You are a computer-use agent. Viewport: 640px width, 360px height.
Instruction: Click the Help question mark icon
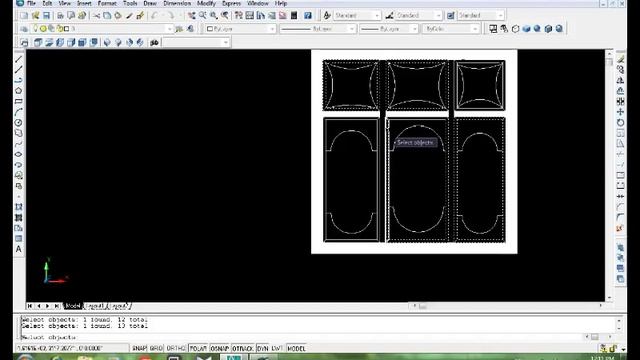[308, 16]
